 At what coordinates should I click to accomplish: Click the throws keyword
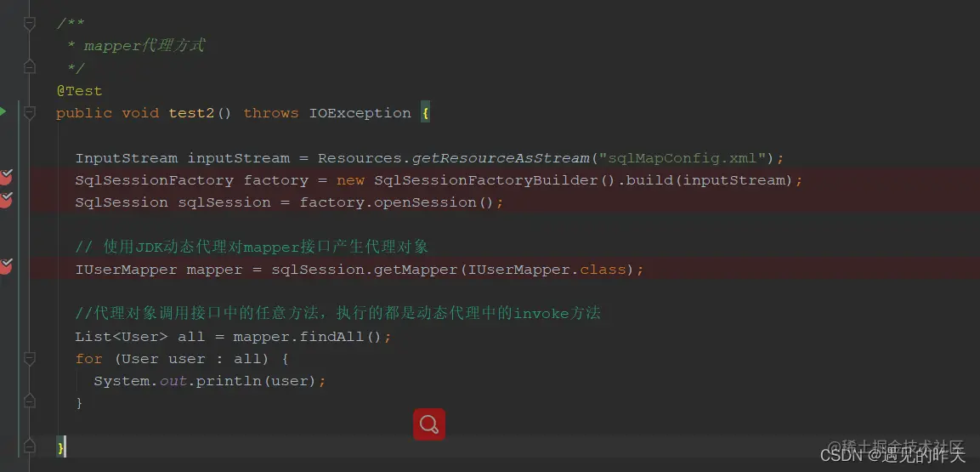(270, 113)
